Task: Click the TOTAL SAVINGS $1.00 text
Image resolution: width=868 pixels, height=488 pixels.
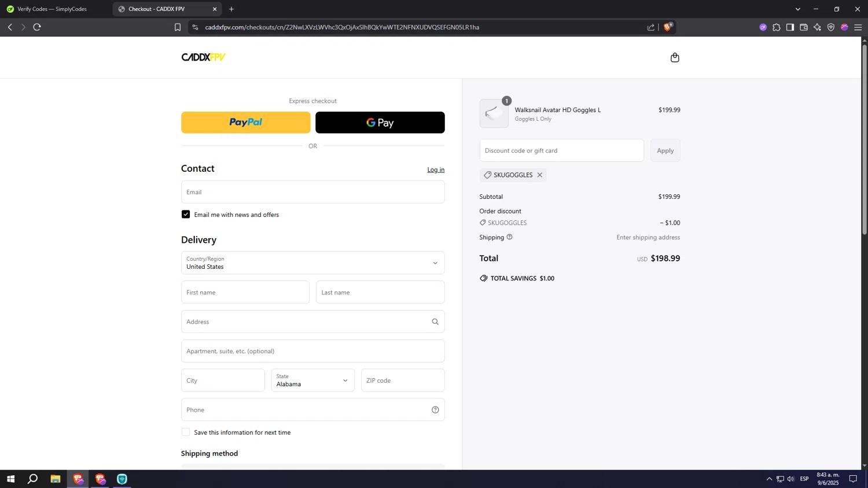Action: click(522, 278)
